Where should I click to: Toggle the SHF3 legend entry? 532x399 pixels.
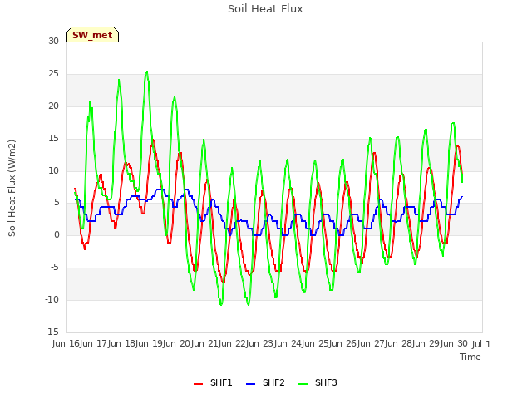click(x=318, y=382)
